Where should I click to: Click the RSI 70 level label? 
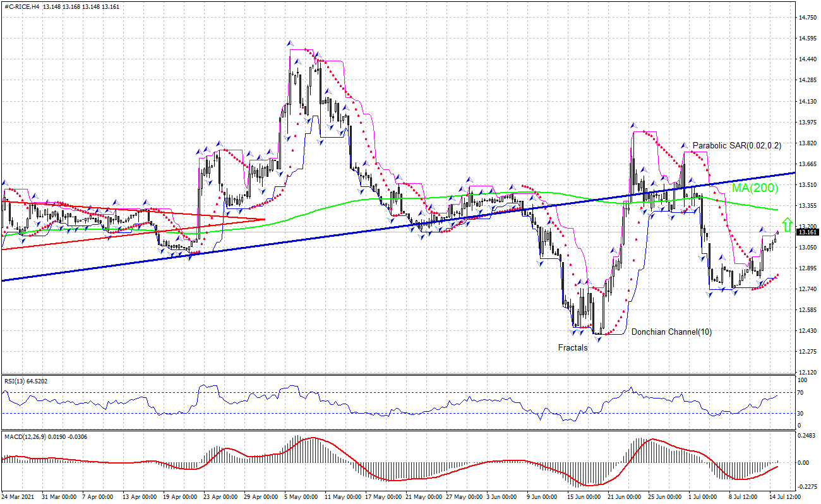(x=802, y=393)
